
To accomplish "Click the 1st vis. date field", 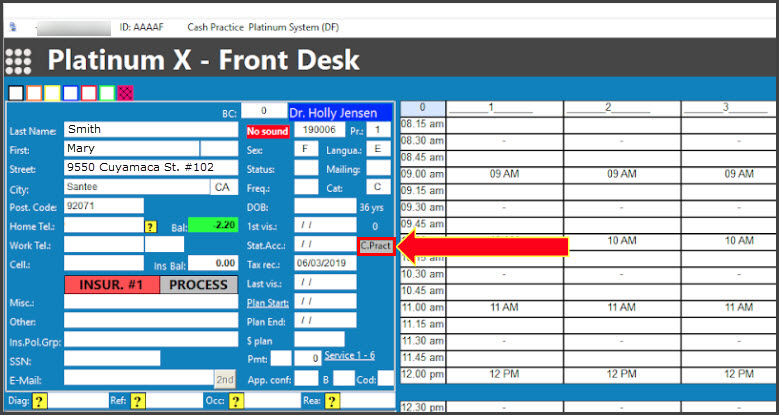I will click(325, 225).
